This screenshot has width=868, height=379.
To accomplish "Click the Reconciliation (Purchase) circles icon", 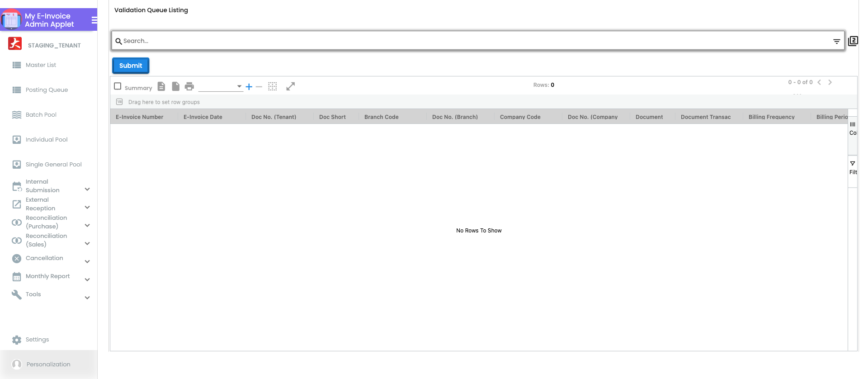I will click(17, 223).
